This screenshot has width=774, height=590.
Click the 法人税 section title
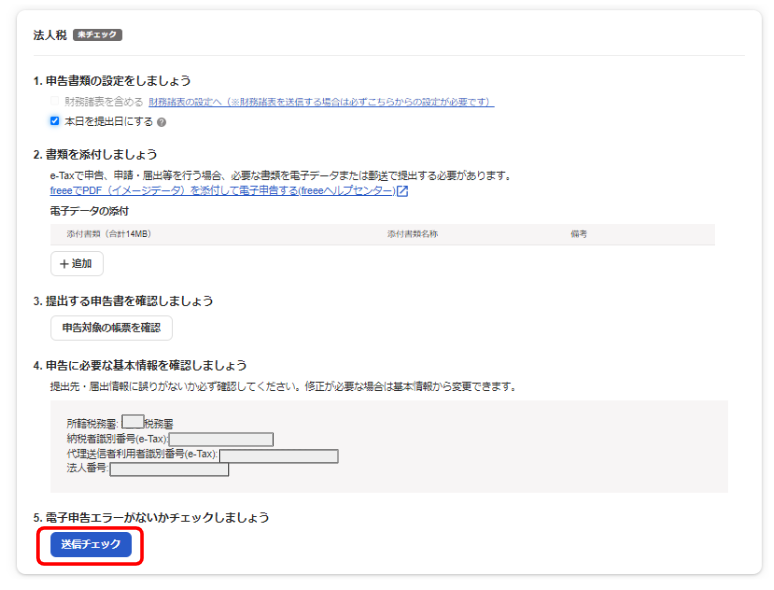pyautogui.click(x=50, y=35)
